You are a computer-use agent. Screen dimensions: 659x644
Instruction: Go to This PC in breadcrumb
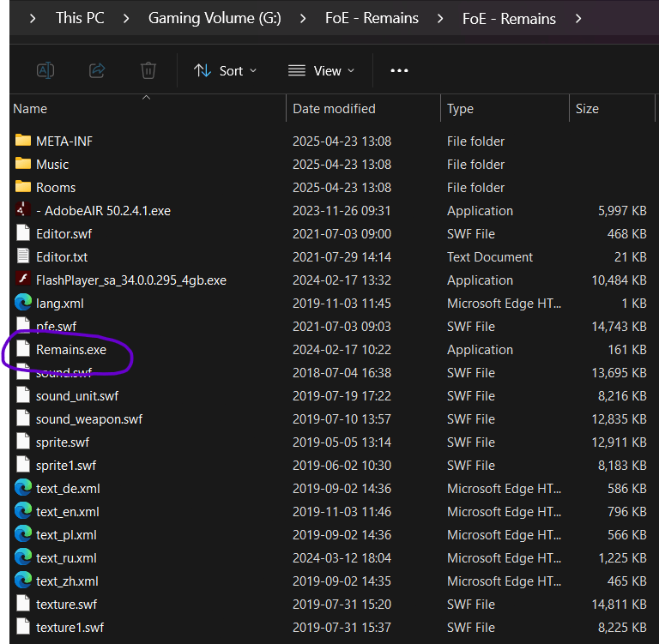(80, 18)
